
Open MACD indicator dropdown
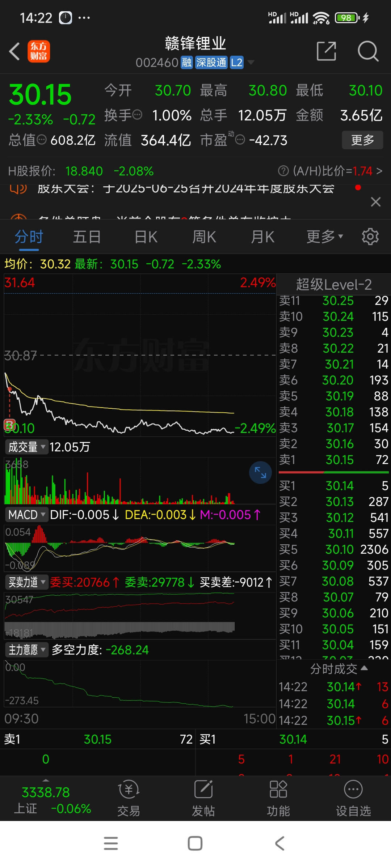pyautogui.click(x=27, y=514)
